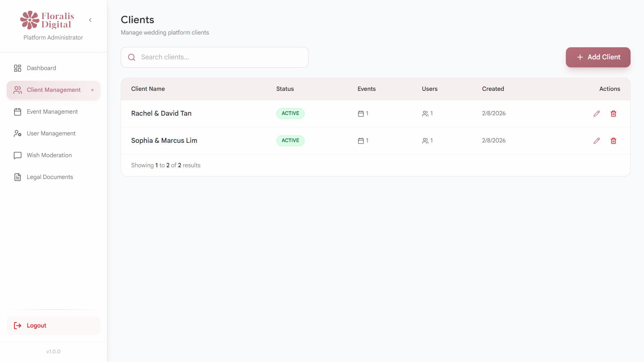Click the Clients page heading
The height and width of the screenshot is (362, 644).
tap(138, 20)
